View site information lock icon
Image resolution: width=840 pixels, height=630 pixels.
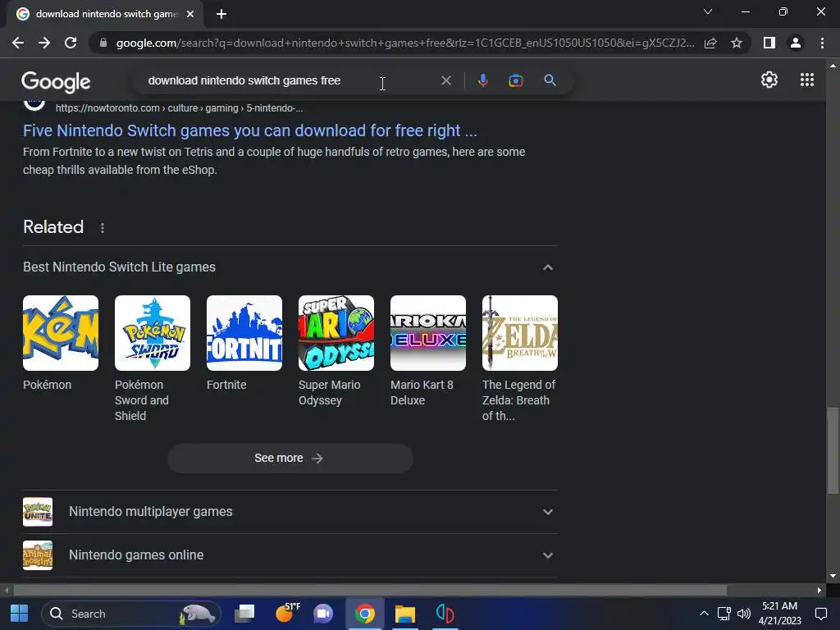tap(103, 43)
